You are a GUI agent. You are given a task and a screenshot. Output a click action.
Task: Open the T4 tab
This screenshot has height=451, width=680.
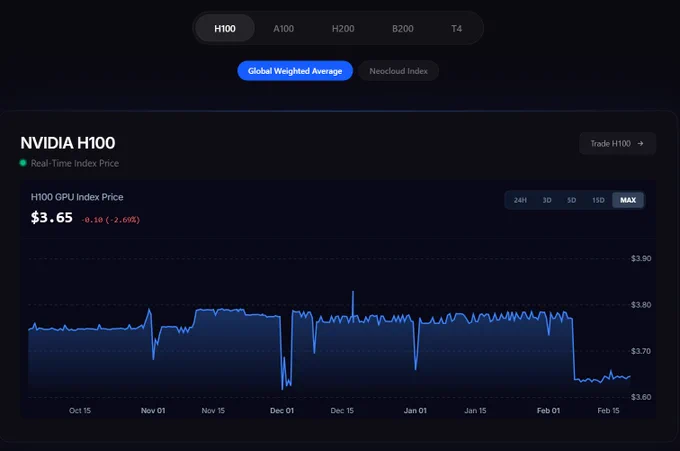[456, 29]
